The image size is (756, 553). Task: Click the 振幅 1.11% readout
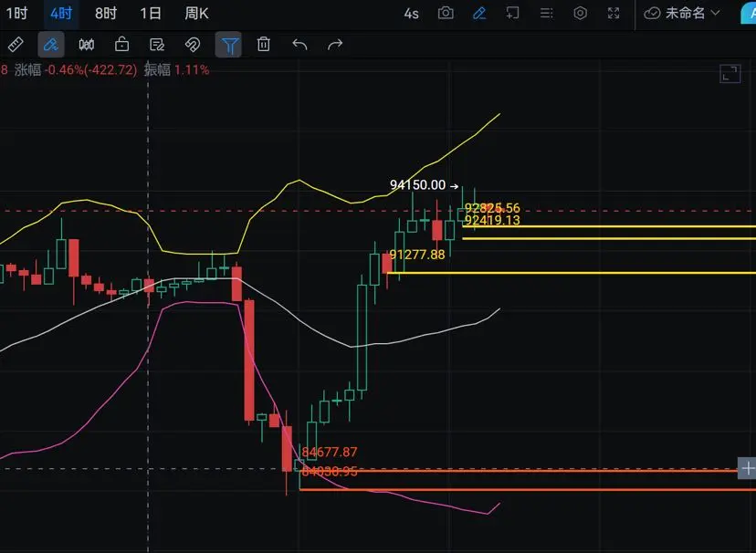point(176,70)
